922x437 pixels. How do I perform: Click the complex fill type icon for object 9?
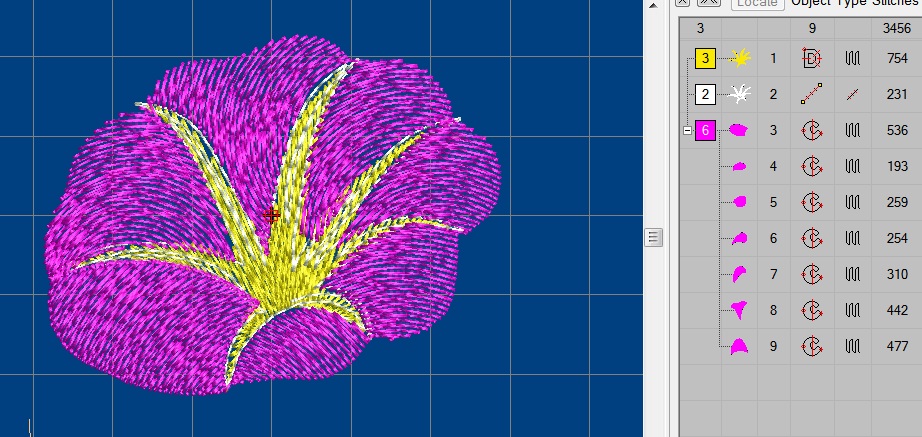pos(811,346)
